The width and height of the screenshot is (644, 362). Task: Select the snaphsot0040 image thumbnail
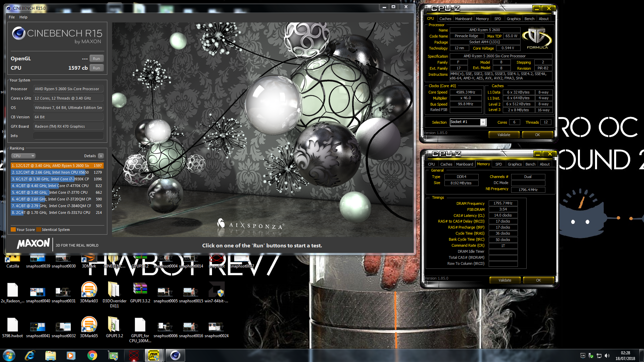tap(38, 295)
